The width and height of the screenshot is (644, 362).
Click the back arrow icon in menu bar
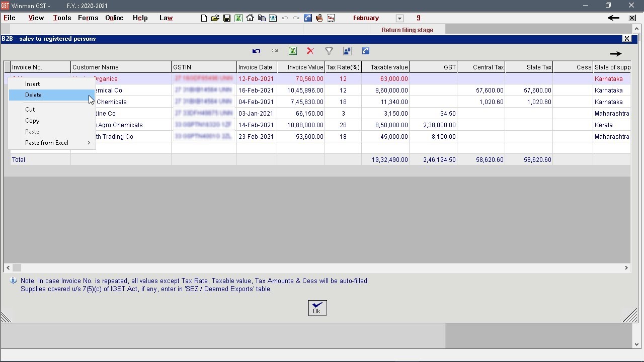[613, 18]
